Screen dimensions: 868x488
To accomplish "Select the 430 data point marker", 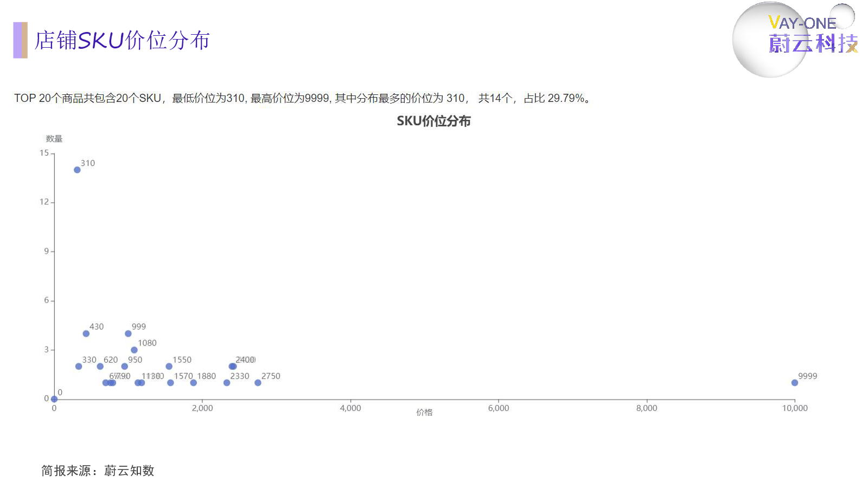I will [x=86, y=333].
